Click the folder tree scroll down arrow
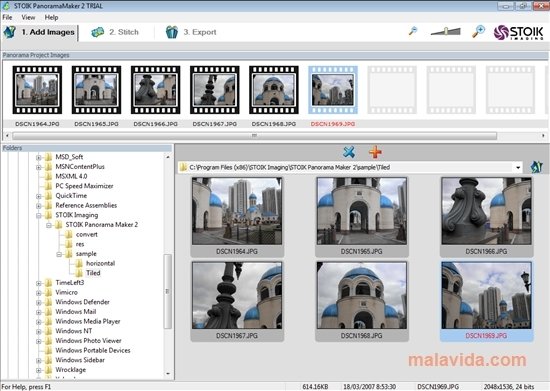Image resolution: width=550 pixels, height=391 pixels. coord(168,374)
